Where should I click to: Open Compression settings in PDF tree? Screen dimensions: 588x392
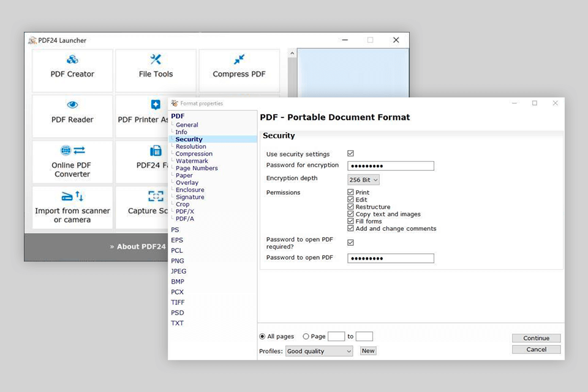(194, 154)
